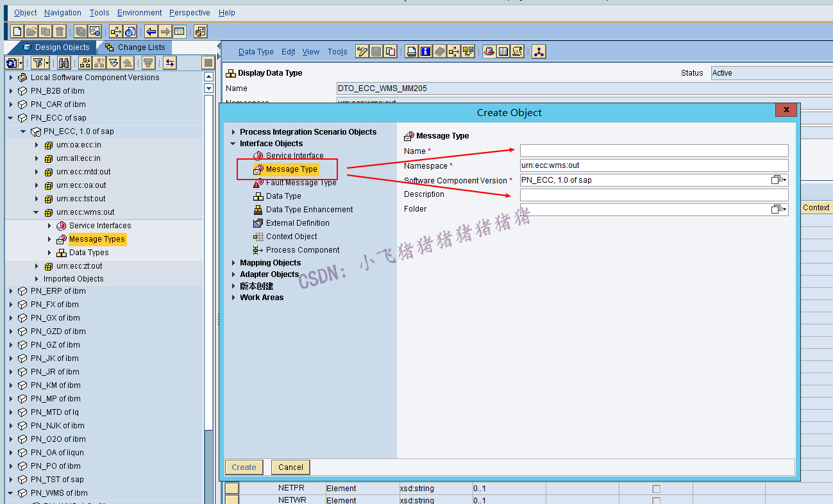Select Imported Objects tree node
The width and height of the screenshot is (833, 504).
pos(73,279)
